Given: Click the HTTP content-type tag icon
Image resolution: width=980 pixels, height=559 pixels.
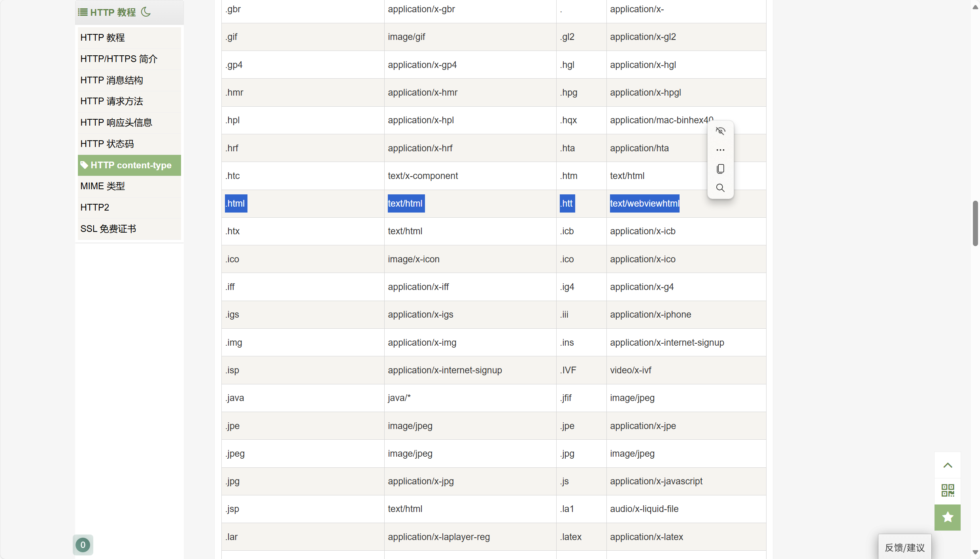Looking at the screenshot, I should pos(84,165).
